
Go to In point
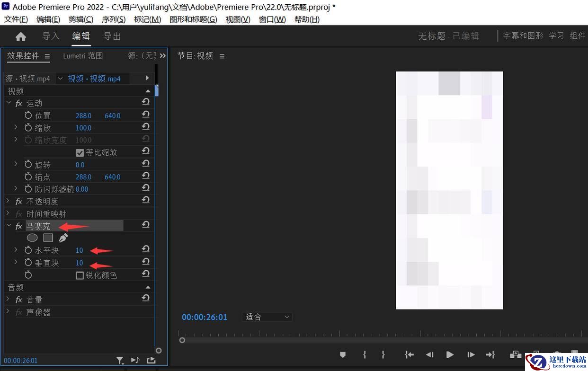pos(410,354)
